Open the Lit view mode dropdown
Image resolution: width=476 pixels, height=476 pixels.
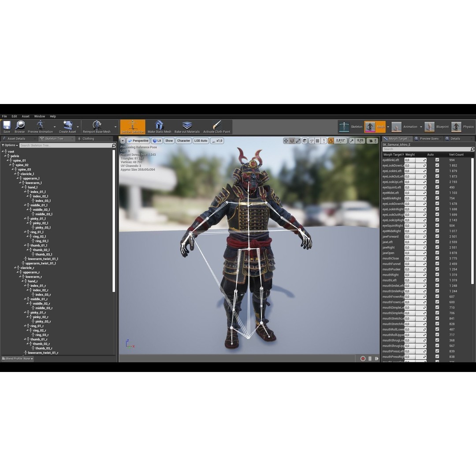(157, 141)
